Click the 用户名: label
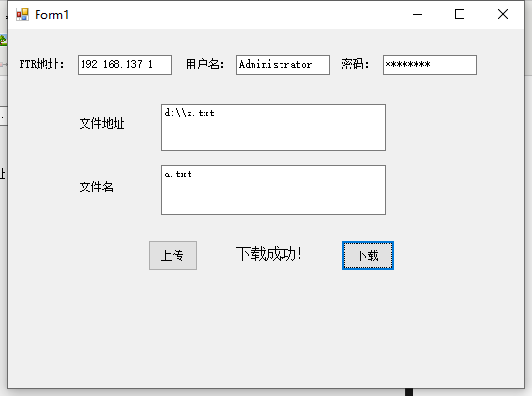The image size is (532, 396). 205,64
